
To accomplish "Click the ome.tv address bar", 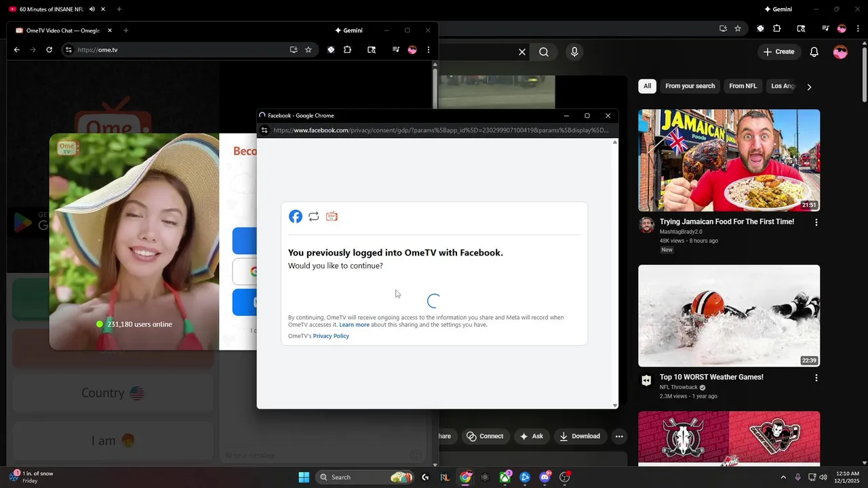I will 180,49.
